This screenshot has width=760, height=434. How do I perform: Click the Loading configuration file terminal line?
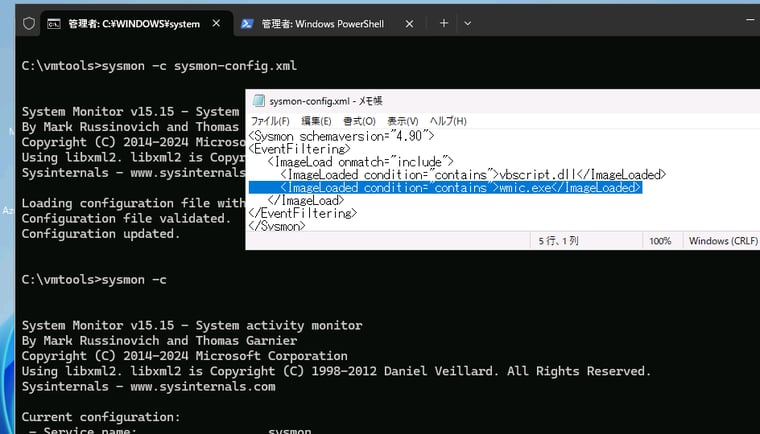click(x=133, y=203)
